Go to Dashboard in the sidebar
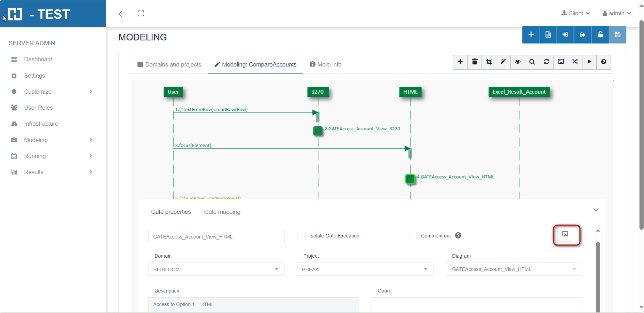644x313 pixels. pos(38,59)
